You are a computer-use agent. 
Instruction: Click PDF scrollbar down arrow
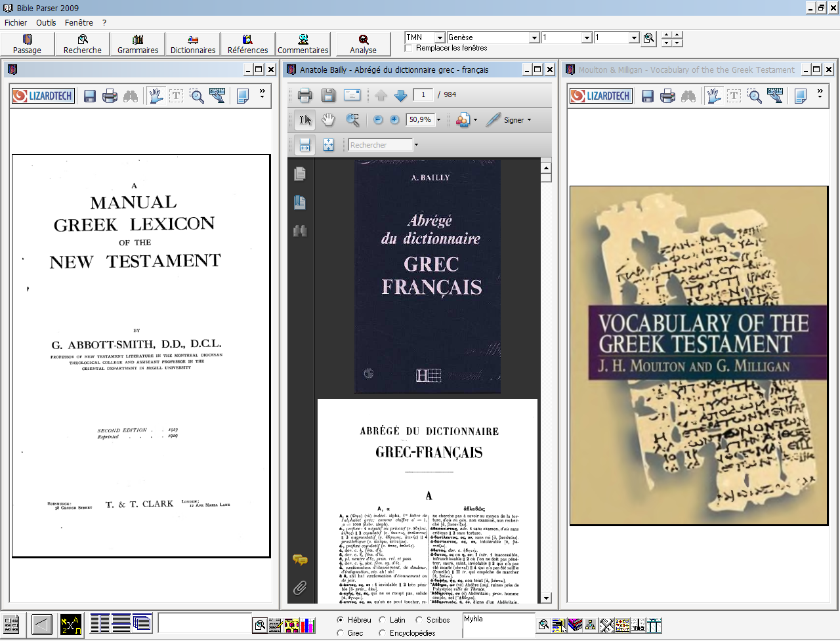click(546, 598)
